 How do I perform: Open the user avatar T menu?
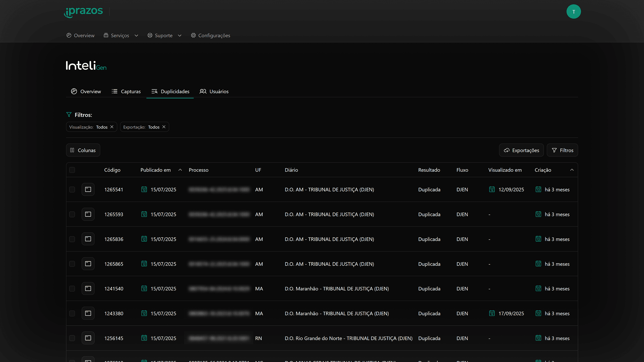(574, 12)
